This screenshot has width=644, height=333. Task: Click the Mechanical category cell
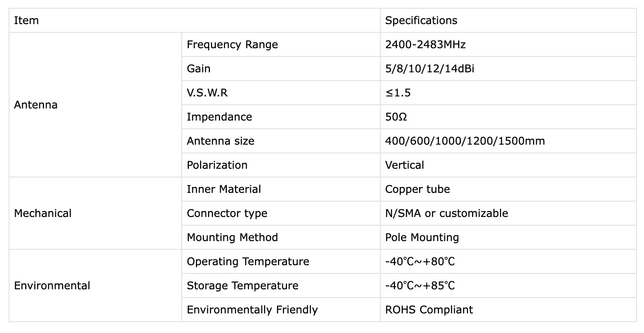[43, 213]
